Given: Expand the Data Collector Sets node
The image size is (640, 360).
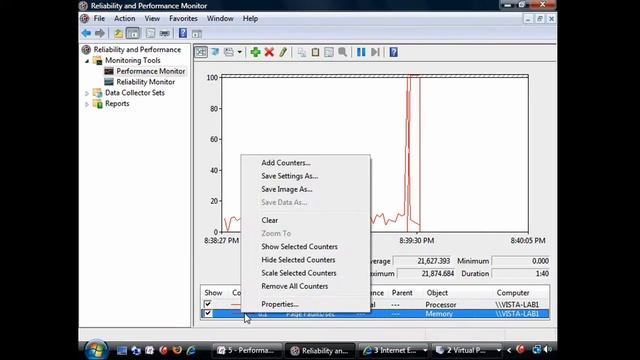Looking at the screenshot, I should [87, 93].
